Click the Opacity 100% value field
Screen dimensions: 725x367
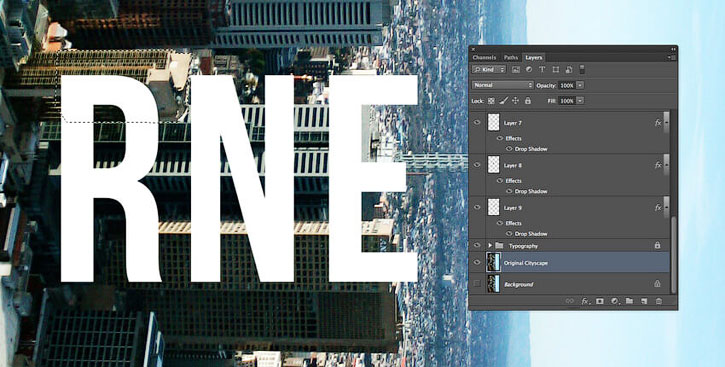coord(567,86)
